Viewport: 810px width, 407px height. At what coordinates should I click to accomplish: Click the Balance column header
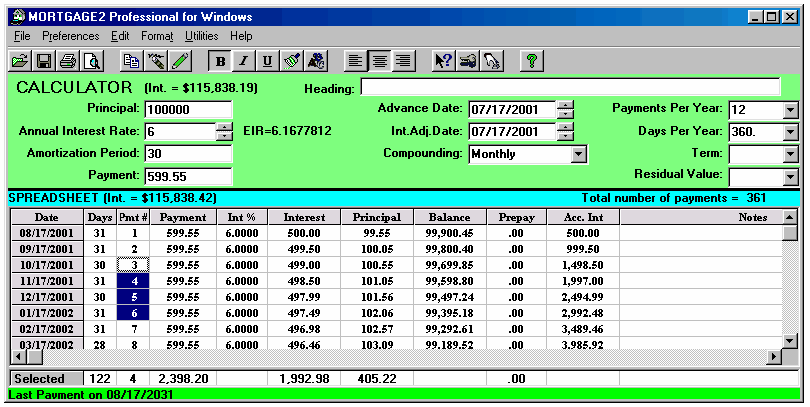point(449,217)
